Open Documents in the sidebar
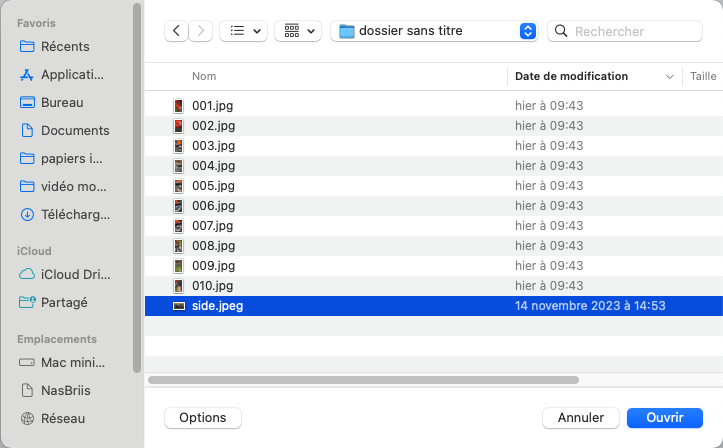 tap(75, 130)
